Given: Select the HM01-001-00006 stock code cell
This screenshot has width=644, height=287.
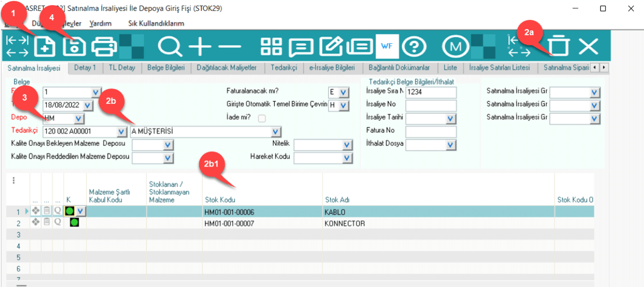Looking at the screenshot, I should pos(263,212).
